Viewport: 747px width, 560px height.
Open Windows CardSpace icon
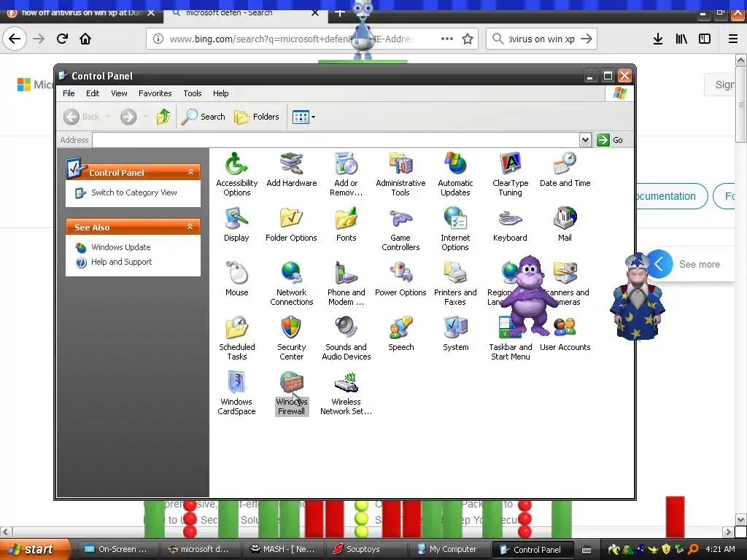pyautogui.click(x=236, y=393)
